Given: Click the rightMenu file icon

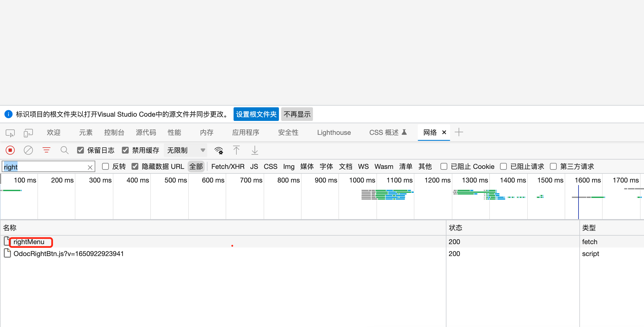Looking at the screenshot, I should (x=7, y=241).
